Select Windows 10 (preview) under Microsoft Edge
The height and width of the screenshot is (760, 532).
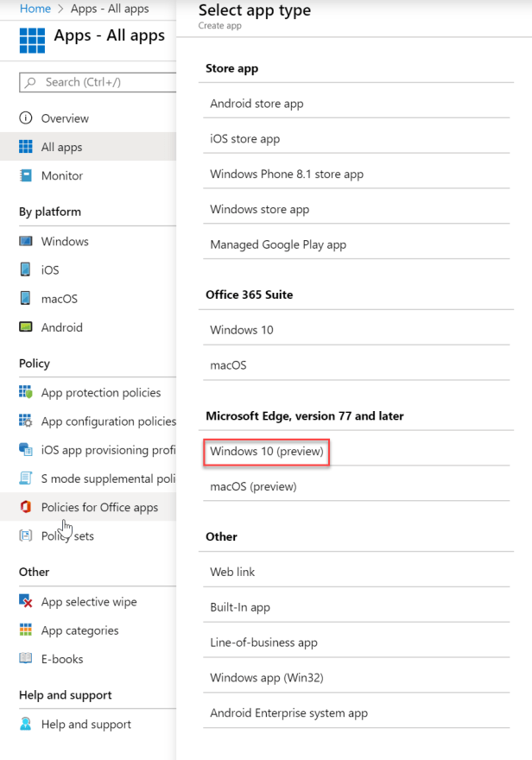pos(264,452)
